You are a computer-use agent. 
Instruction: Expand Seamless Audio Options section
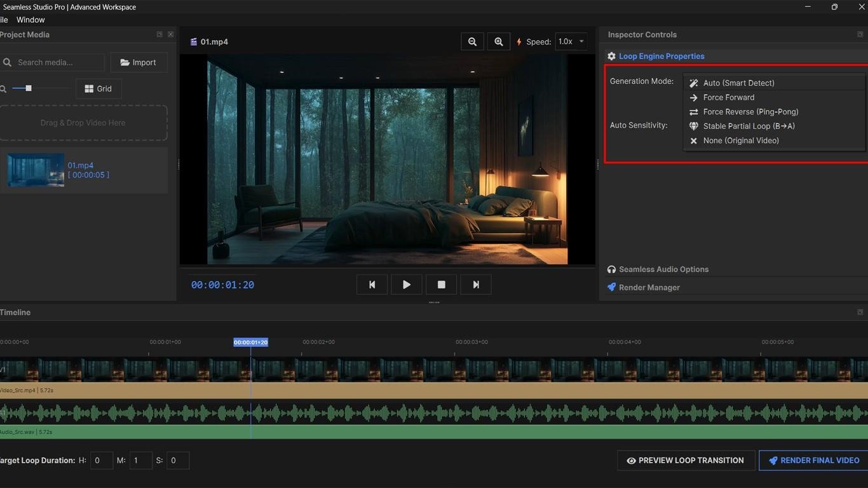point(663,269)
